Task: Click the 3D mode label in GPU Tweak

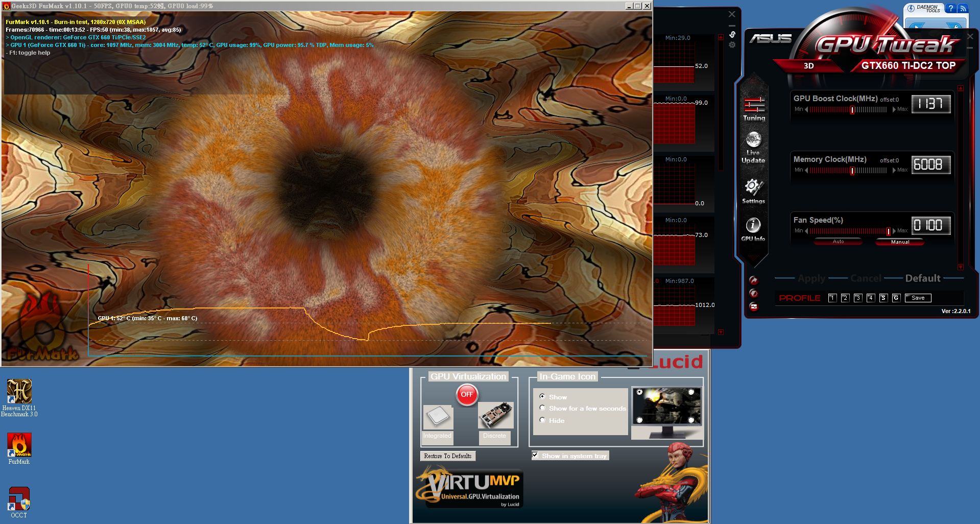Action: (x=808, y=66)
